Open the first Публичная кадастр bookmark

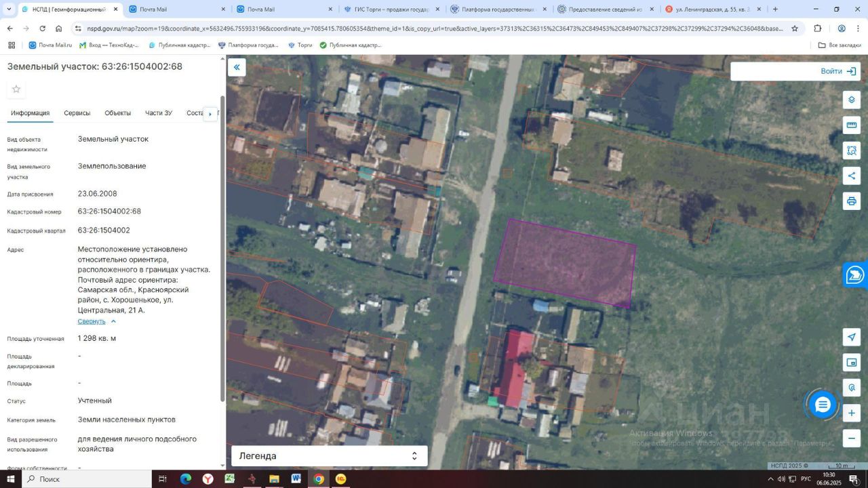click(180, 45)
